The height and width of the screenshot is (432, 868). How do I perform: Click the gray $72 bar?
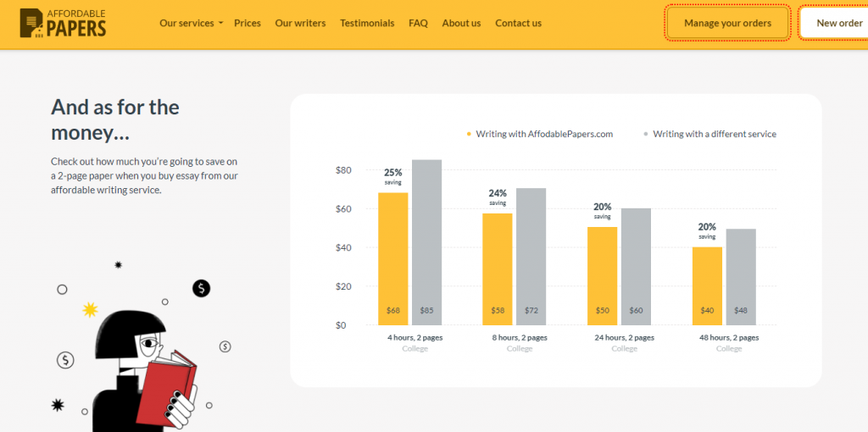click(531, 257)
